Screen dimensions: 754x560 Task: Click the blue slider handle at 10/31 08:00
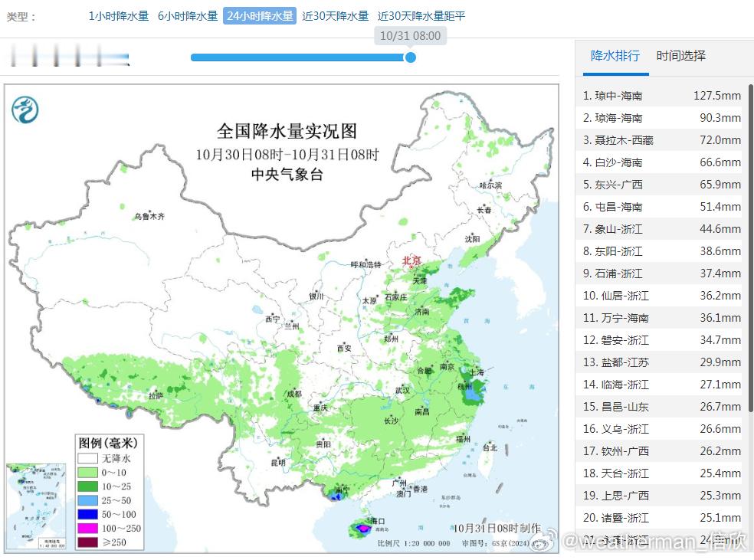tap(411, 57)
